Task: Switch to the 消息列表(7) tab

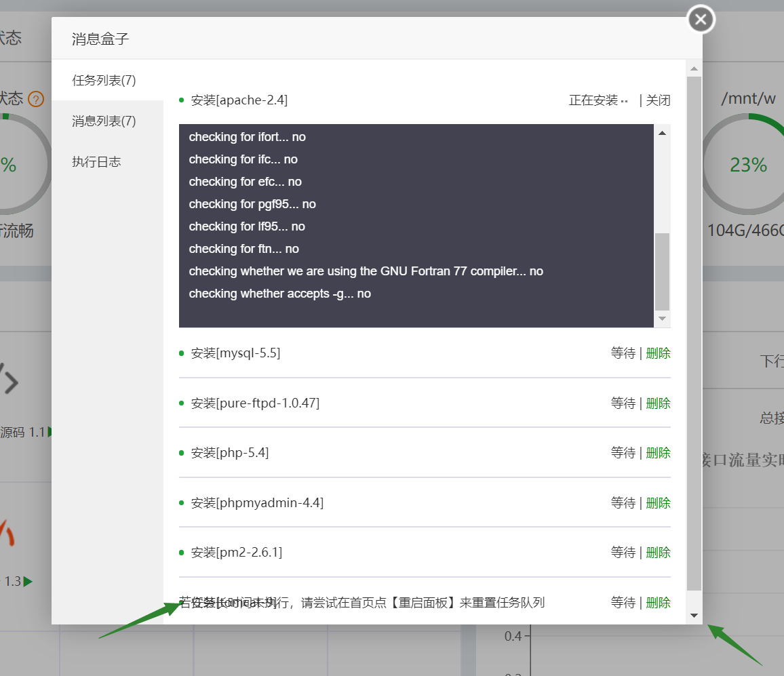Action: click(104, 121)
